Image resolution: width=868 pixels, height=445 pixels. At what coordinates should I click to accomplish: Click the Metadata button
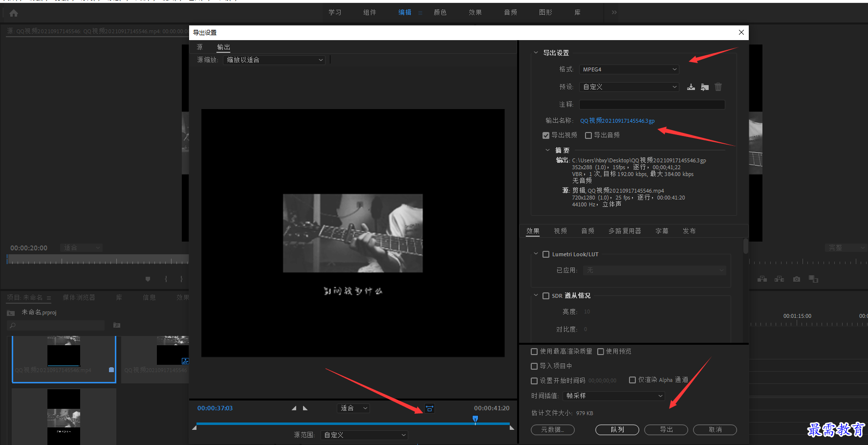[x=553, y=430]
